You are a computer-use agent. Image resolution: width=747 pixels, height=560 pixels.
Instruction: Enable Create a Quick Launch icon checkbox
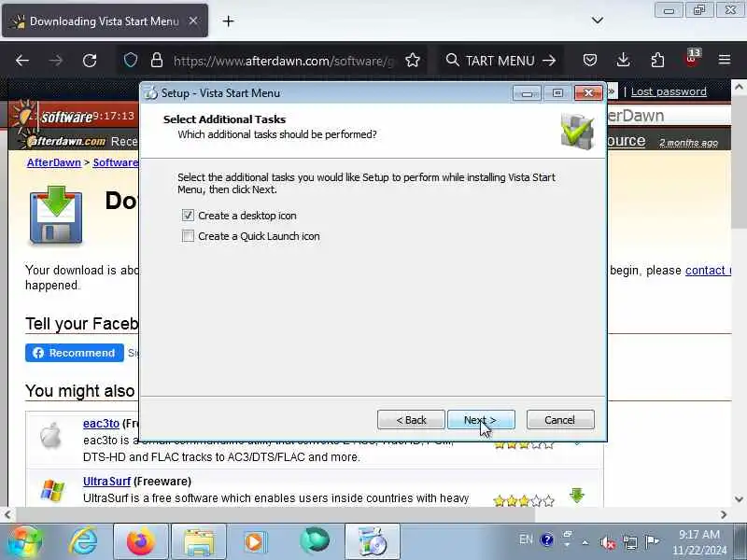(189, 236)
